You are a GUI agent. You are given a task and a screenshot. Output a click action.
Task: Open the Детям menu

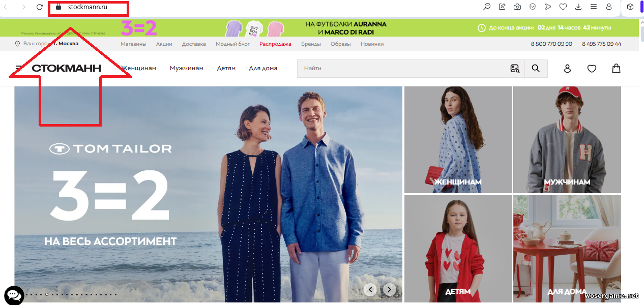point(226,68)
